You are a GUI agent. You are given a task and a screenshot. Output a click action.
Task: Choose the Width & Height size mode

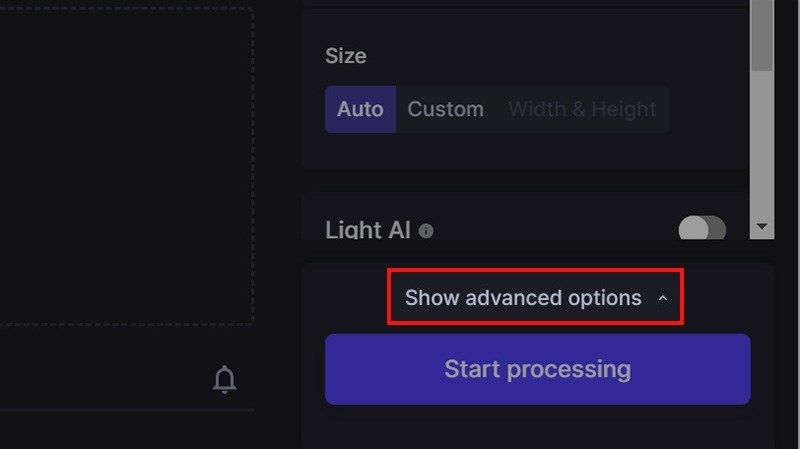pyautogui.click(x=582, y=109)
